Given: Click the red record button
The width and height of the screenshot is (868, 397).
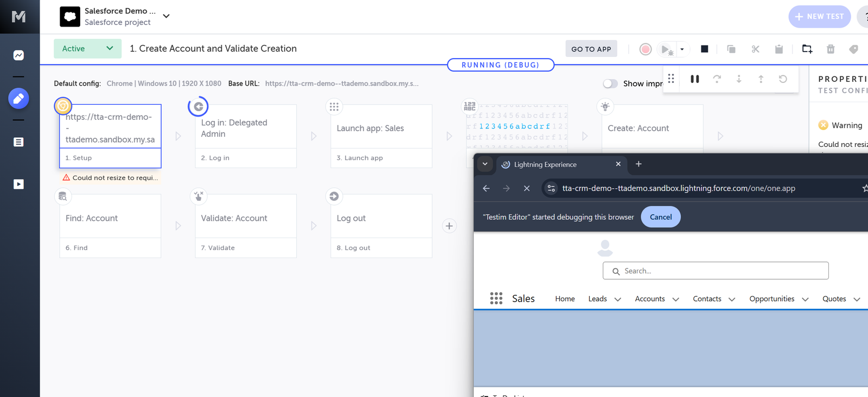Looking at the screenshot, I should [x=645, y=49].
